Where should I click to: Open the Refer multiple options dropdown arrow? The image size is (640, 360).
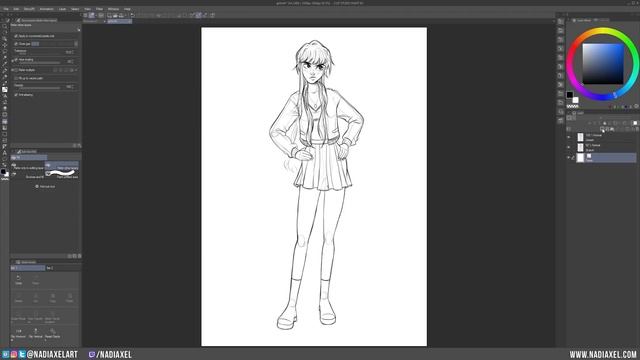(x=76, y=70)
